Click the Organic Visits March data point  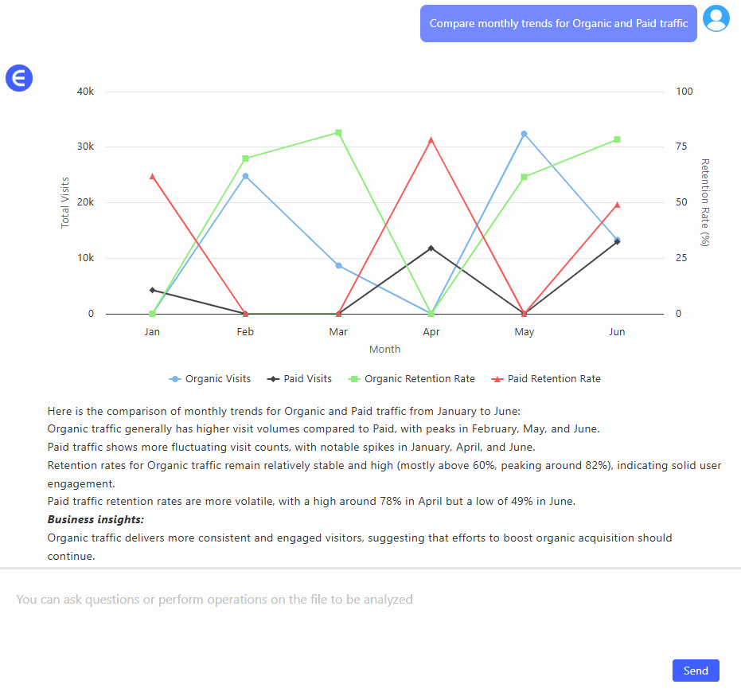pos(338,265)
